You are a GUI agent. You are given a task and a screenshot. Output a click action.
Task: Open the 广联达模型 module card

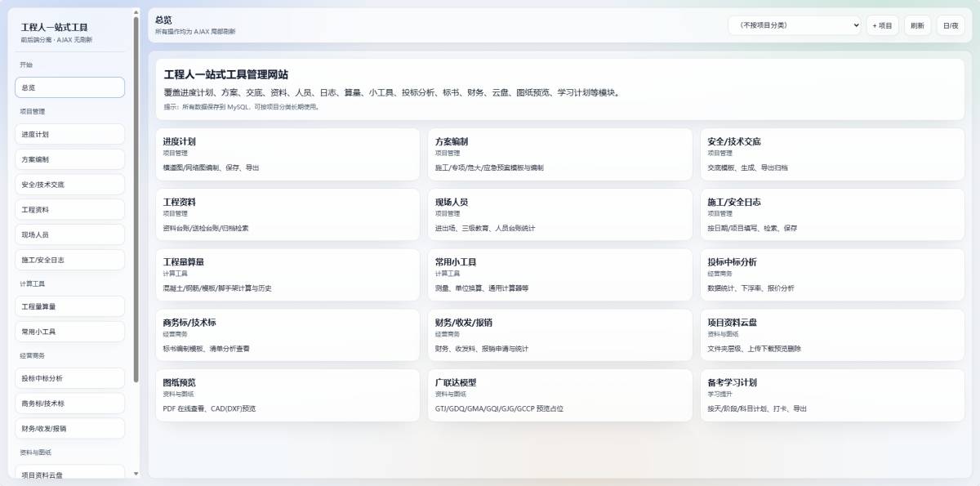(559, 395)
